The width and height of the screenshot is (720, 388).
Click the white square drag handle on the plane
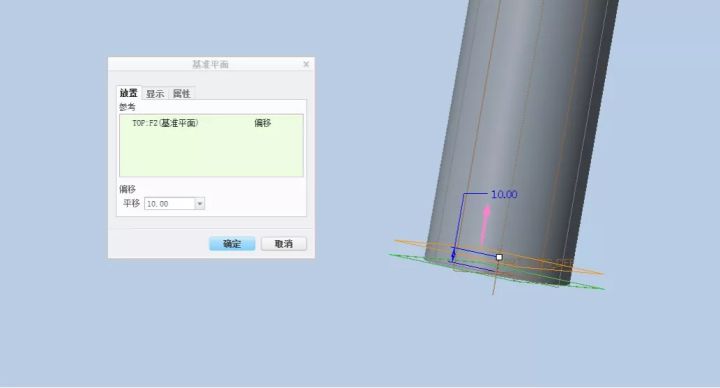(x=499, y=257)
